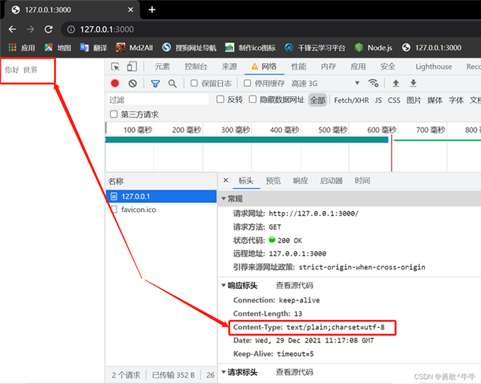Click the site info icon in address bar
This screenshot has width=481, height=384.
pyautogui.click(x=71, y=30)
